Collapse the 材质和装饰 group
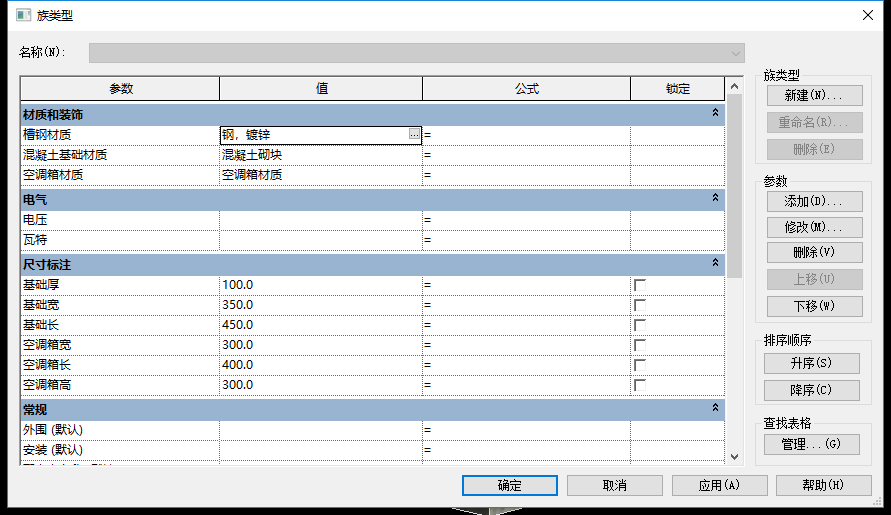 (x=715, y=113)
